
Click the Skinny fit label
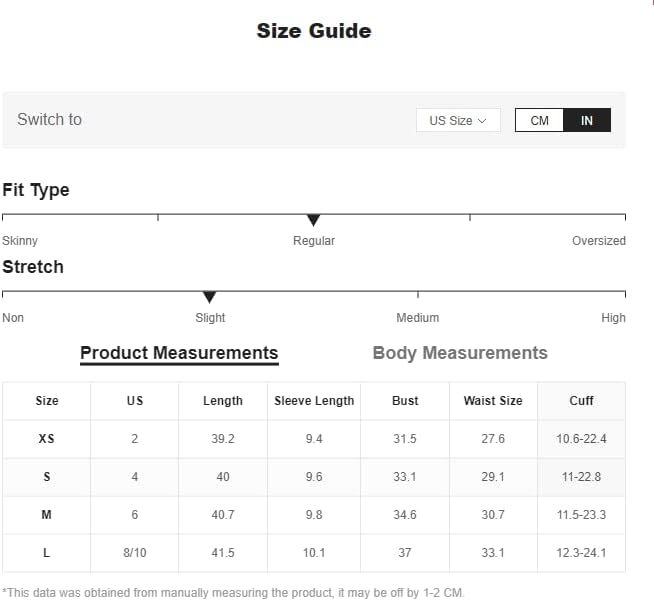pos(20,241)
